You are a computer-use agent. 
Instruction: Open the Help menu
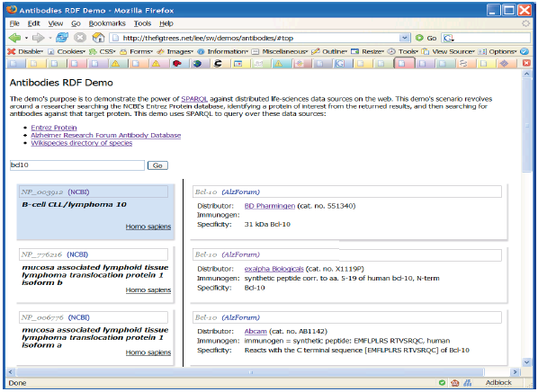tap(166, 23)
